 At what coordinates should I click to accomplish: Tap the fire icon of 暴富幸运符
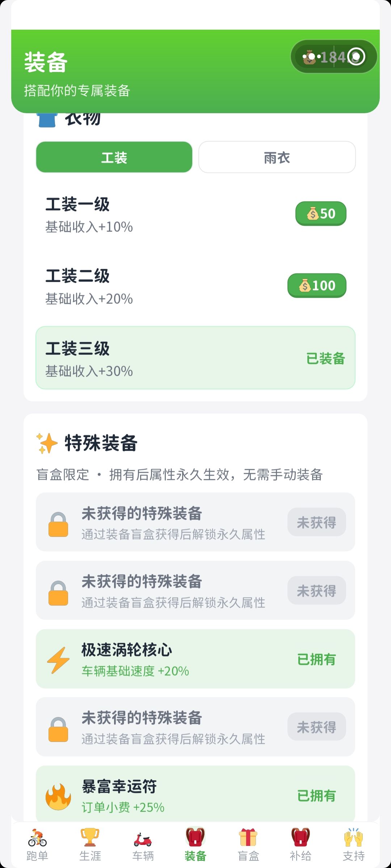click(x=58, y=796)
